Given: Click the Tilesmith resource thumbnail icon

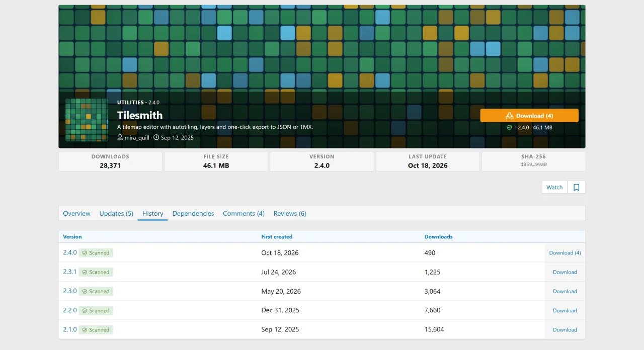Looking at the screenshot, I should pyautogui.click(x=87, y=120).
